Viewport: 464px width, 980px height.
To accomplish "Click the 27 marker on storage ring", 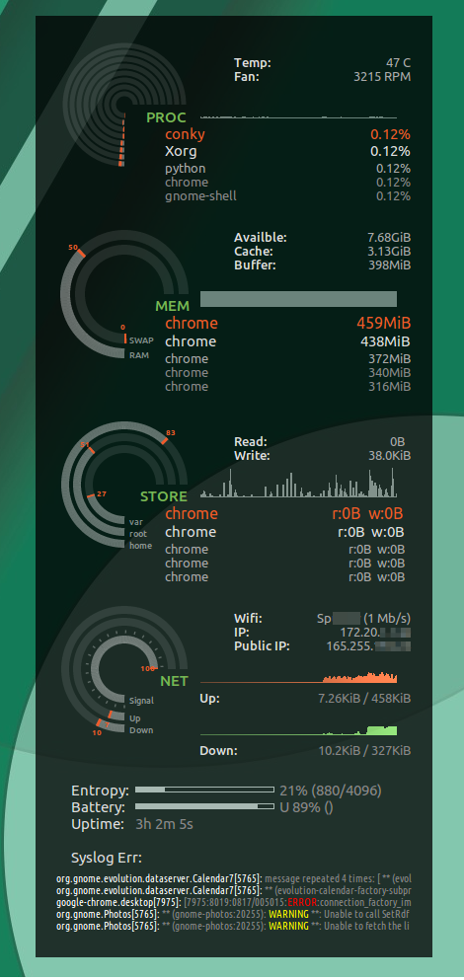I will click(102, 493).
